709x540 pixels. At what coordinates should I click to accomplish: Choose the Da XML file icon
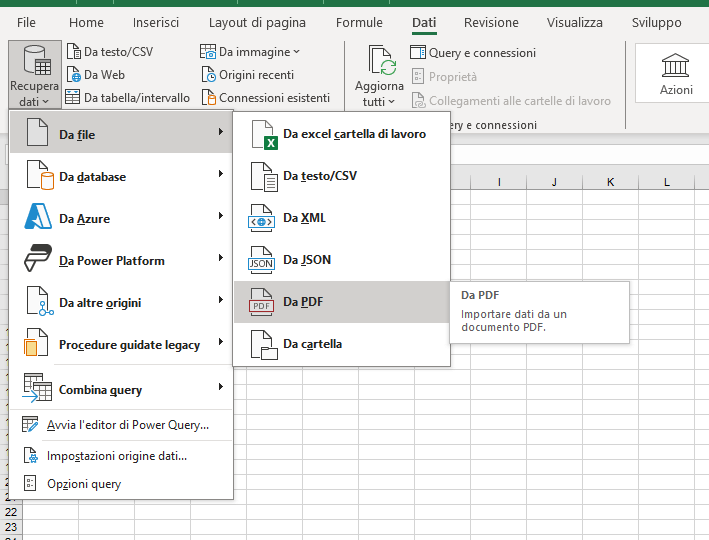click(x=262, y=218)
